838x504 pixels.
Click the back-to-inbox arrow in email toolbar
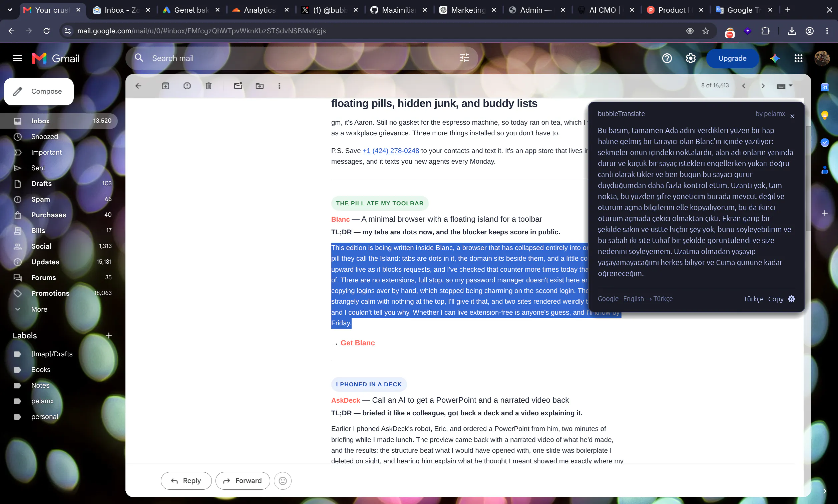(x=138, y=86)
